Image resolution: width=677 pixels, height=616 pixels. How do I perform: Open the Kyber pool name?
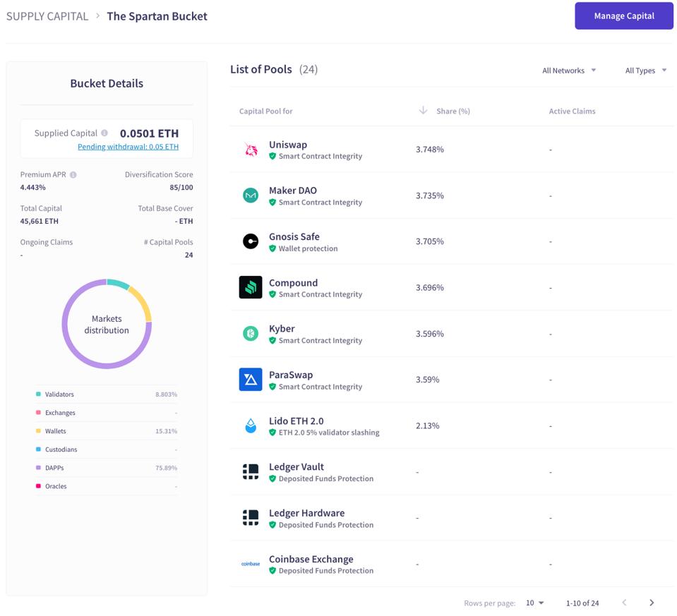pyautogui.click(x=282, y=329)
